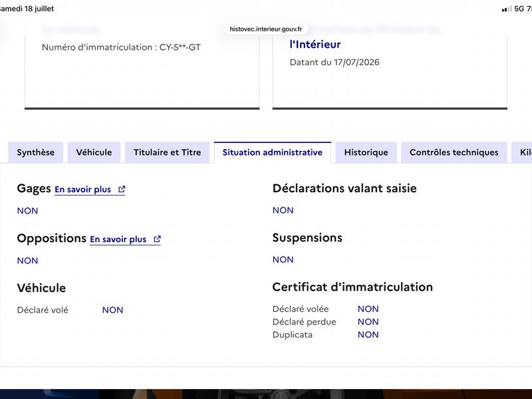Image resolution: width=532 pixels, height=399 pixels.
Task: Click the external-link icon beside Oppositions
Action: point(157,239)
